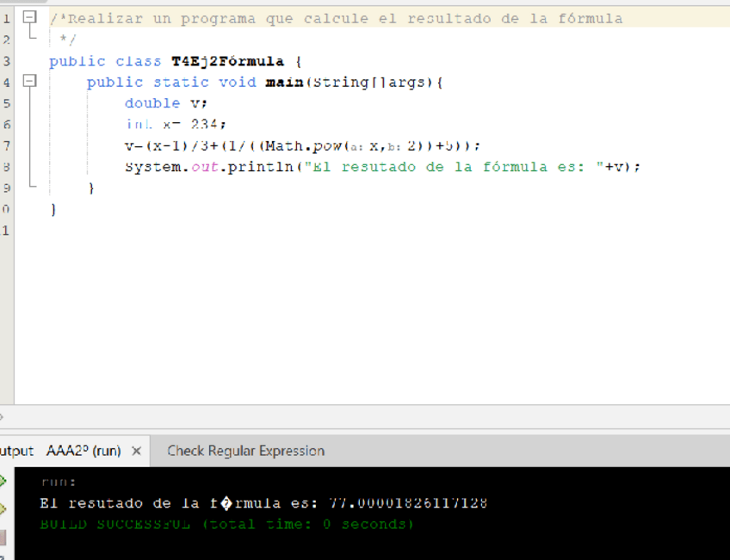Click line number 7 in the gutter

pos(7,145)
